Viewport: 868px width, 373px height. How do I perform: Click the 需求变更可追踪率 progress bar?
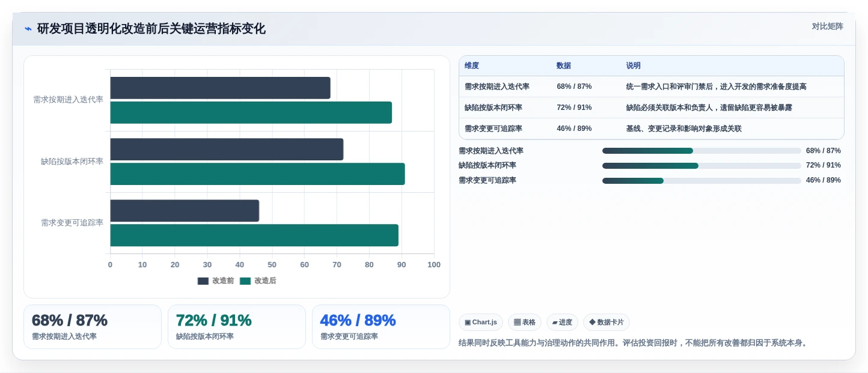pos(701,181)
